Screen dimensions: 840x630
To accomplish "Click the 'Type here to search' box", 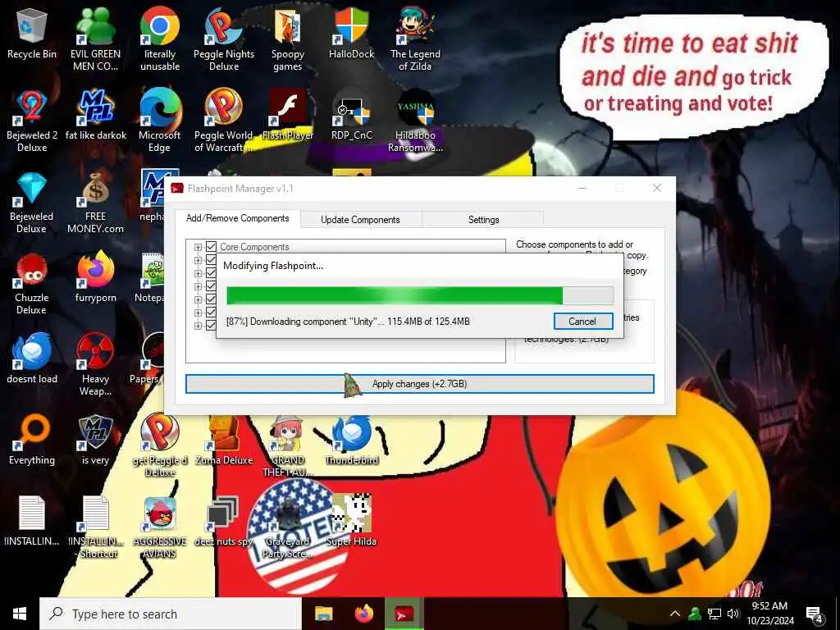I will (x=171, y=614).
